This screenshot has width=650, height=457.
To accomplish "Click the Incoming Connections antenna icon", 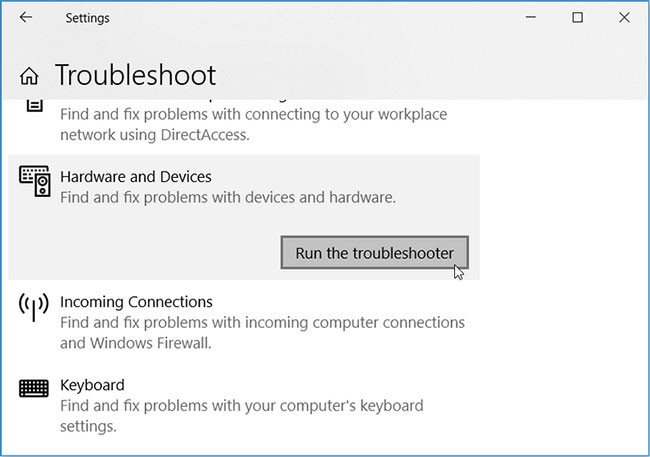I will [34, 307].
